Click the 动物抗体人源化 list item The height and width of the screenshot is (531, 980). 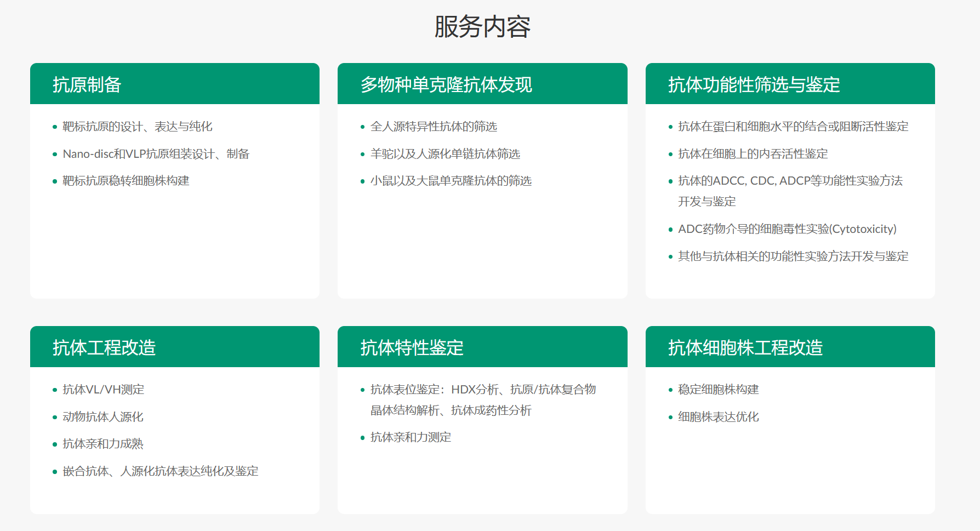tap(102, 417)
